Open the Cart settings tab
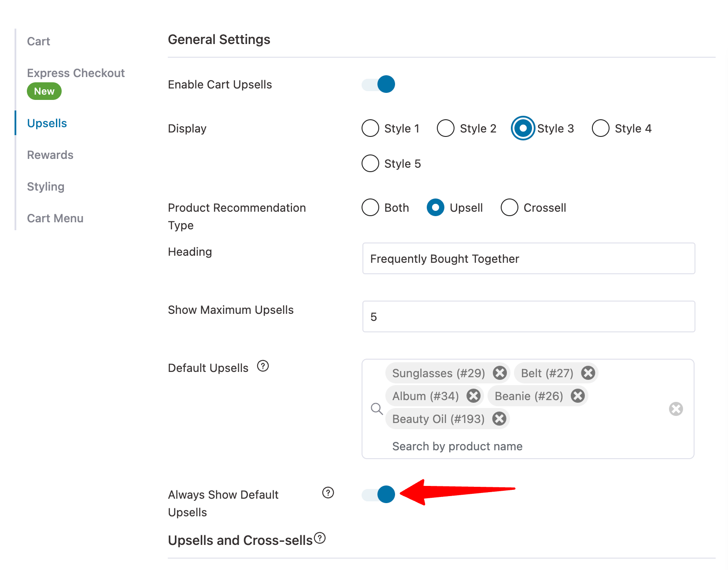 pos(39,41)
